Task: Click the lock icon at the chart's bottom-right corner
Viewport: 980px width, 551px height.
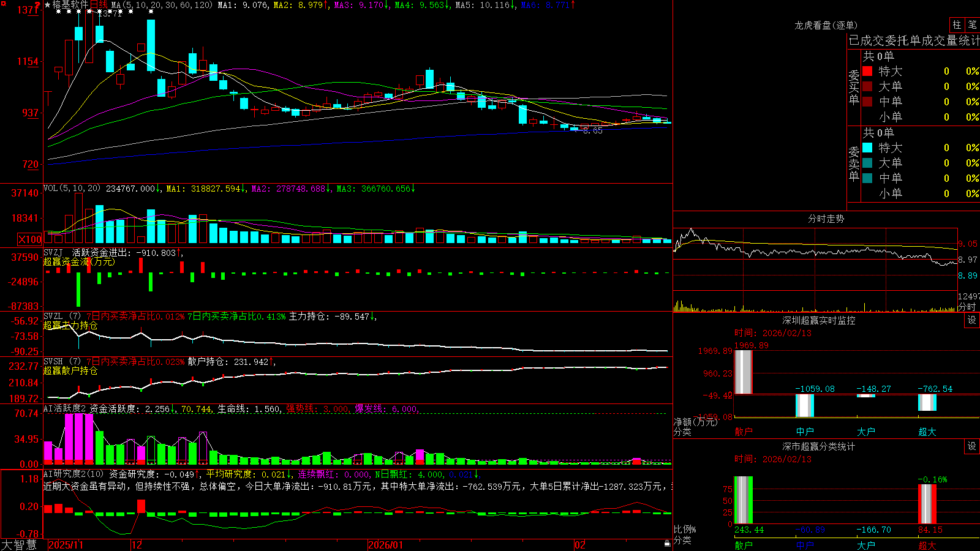Action: [x=668, y=544]
